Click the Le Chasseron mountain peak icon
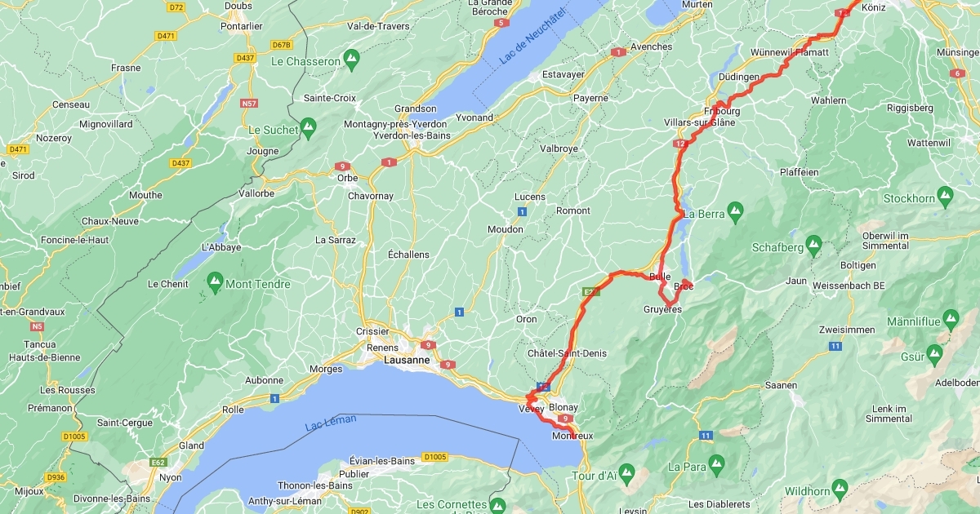 tap(351, 59)
